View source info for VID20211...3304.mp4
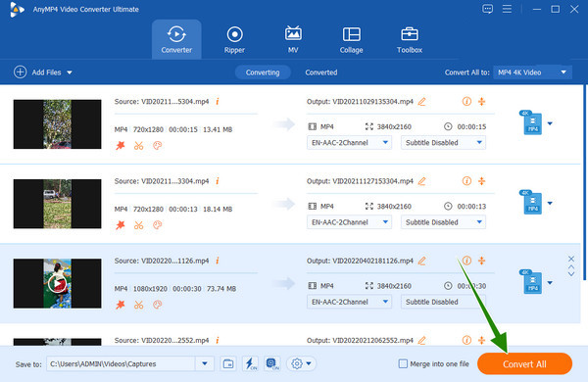Viewport: 588px width, 382px height. pyautogui.click(x=218, y=181)
